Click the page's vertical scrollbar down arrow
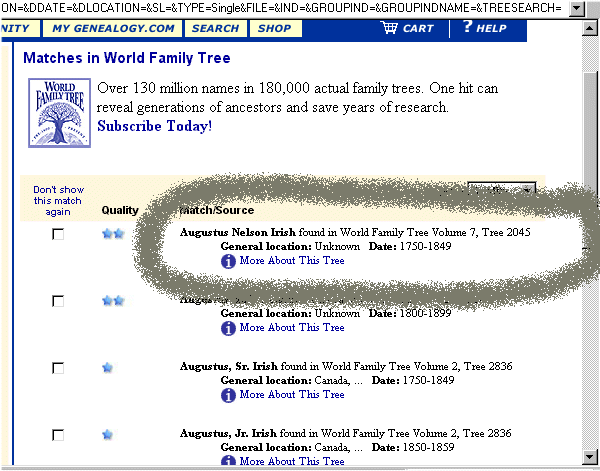Viewport: 600px width, 471px height. pyautogui.click(x=590, y=456)
